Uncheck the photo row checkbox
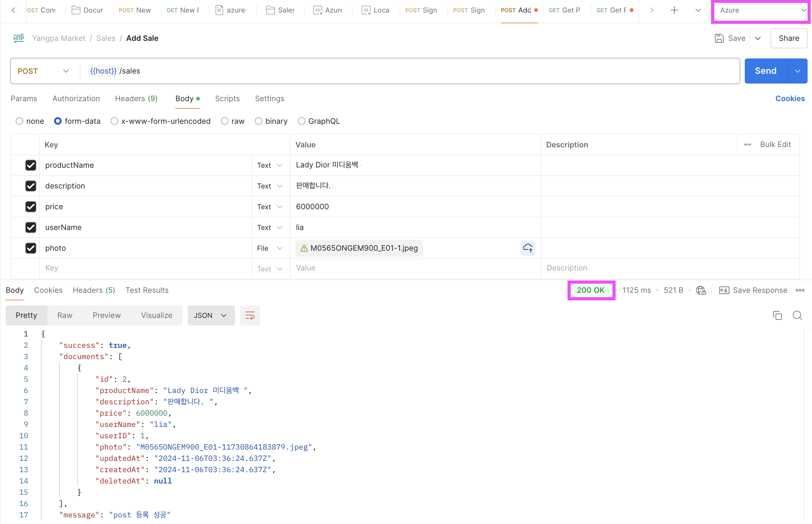Image resolution: width=812 pixels, height=524 pixels. 30,248
